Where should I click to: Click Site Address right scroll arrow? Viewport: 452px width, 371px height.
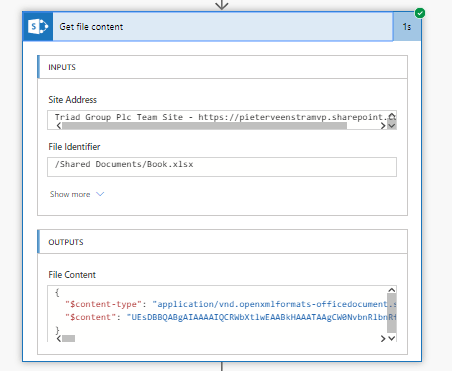[x=383, y=126]
